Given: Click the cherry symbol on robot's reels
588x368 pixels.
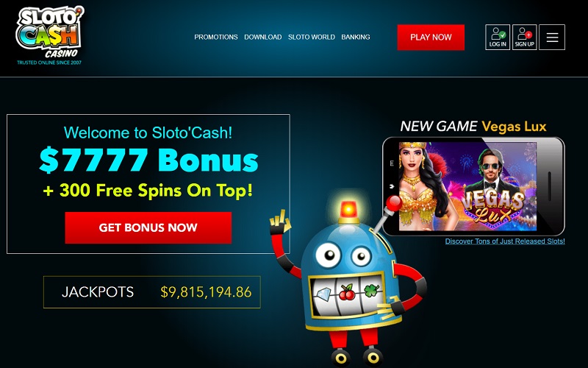Looking at the screenshot, I should (347, 292).
